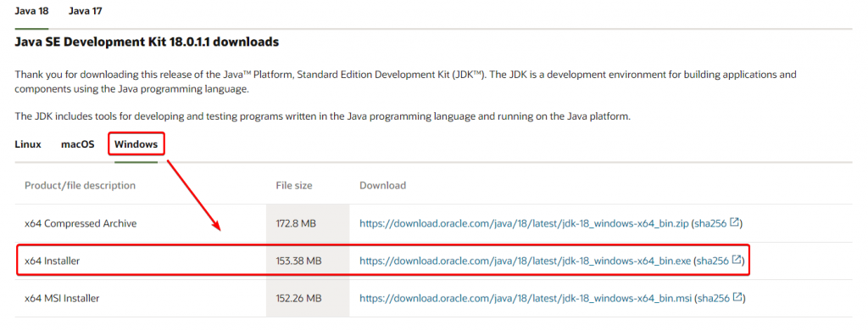Open sha256 link for the exe installer
The height and width of the screenshot is (331, 868).
tap(712, 261)
